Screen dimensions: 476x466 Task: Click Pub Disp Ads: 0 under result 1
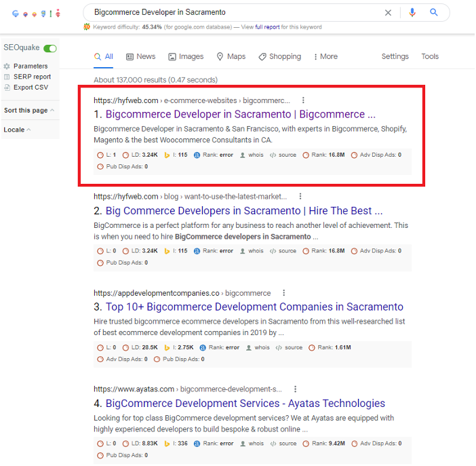pyautogui.click(x=123, y=167)
